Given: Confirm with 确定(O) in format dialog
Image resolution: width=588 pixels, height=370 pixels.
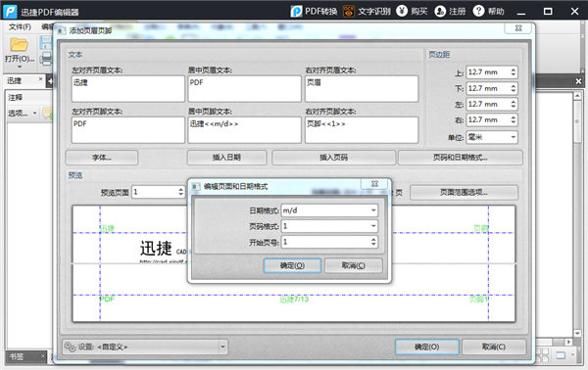Looking at the screenshot, I should coord(292,265).
